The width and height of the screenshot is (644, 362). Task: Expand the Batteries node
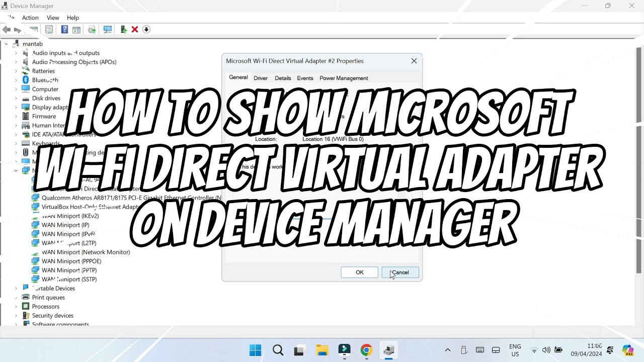pos(16,71)
